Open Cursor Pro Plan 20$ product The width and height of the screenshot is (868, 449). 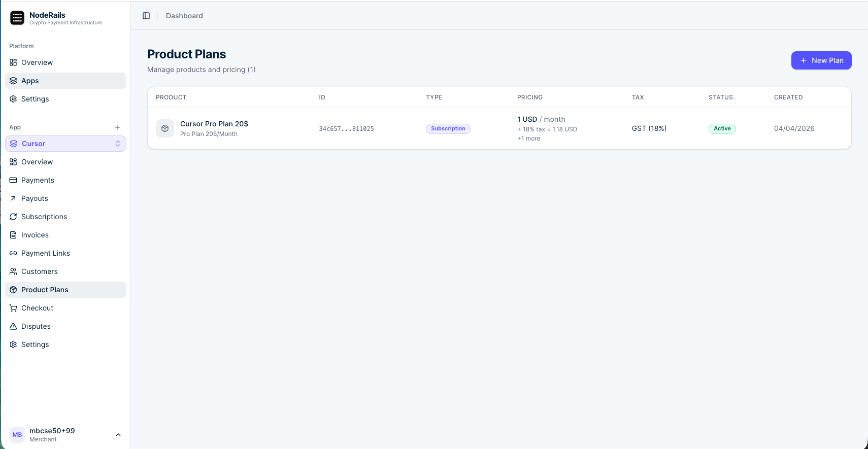coord(214,124)
